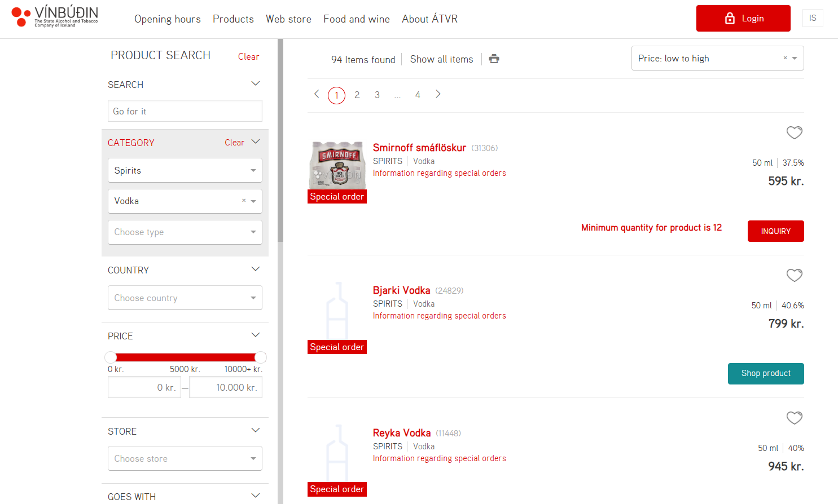The width and height of the screenshot is (838, 504).
Task: Click the red Login button
Action: [743, 19]
